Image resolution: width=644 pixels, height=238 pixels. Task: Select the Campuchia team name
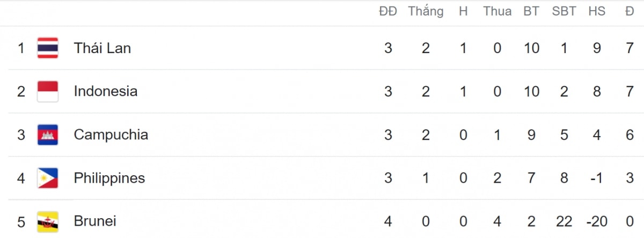[x=111, y=135]
